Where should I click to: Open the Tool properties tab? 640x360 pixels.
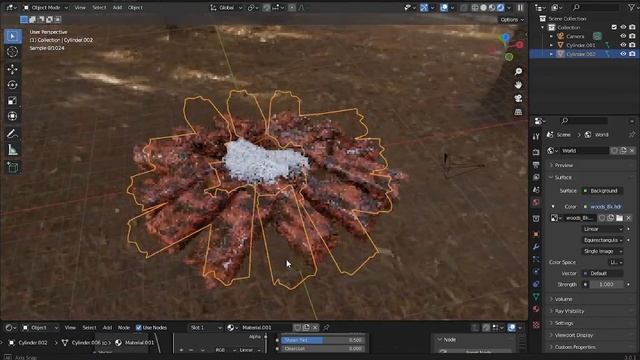[536, 137]
